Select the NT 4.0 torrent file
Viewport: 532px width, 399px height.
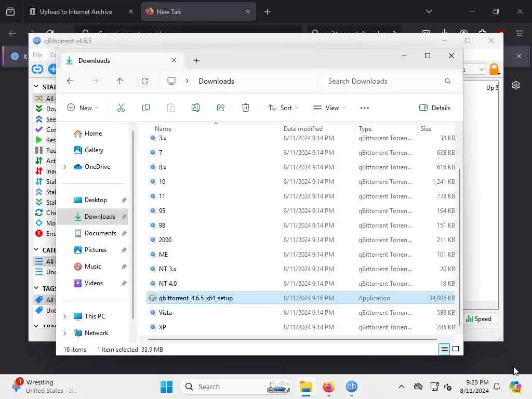point(301,283)
